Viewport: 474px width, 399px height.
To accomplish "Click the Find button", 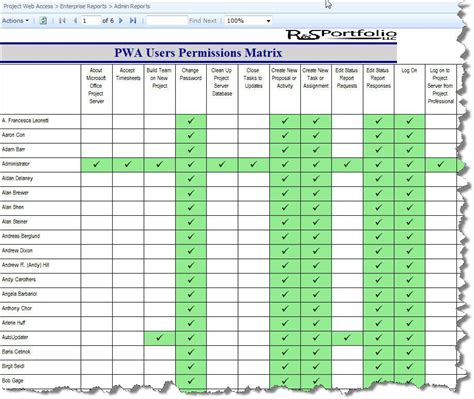I will pos(195,21).
